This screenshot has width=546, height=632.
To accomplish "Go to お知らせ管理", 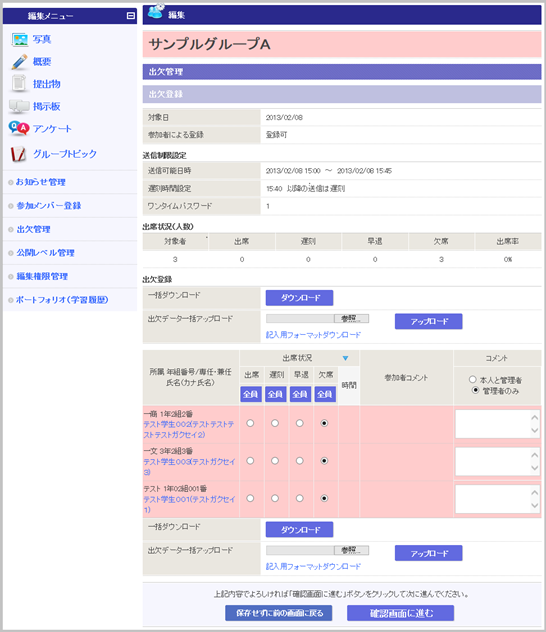I will (x=41, y=182).
